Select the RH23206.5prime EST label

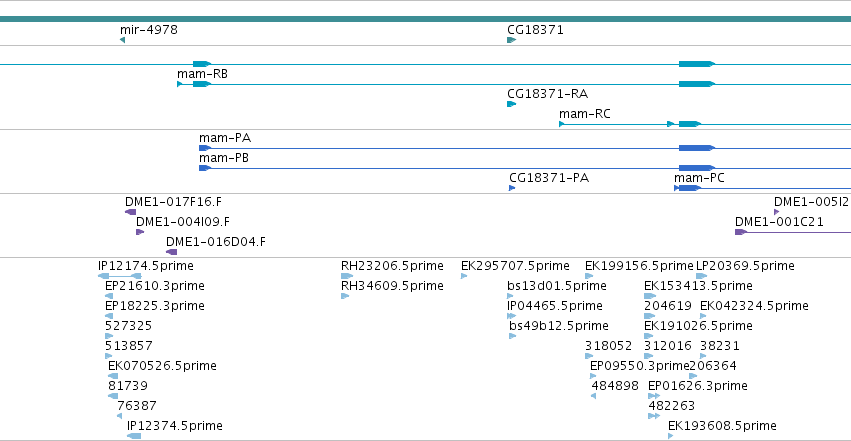pyautogui.click(x=392, y=266)
